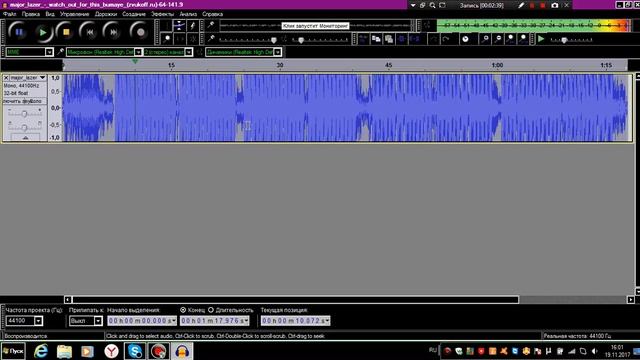This screenshot has height=360, width=640.
Task: Click the green playhead marker on timeline
Action: pos(135,61)
